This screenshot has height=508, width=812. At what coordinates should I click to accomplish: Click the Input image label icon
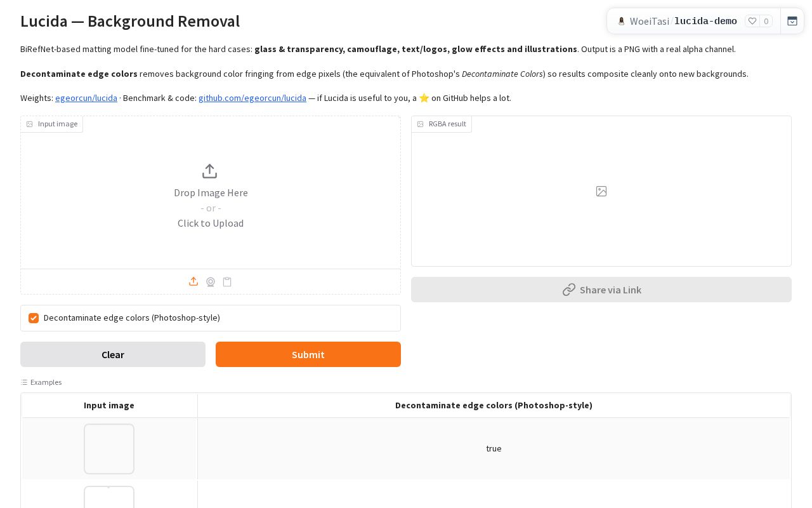(x=29, y=124)
